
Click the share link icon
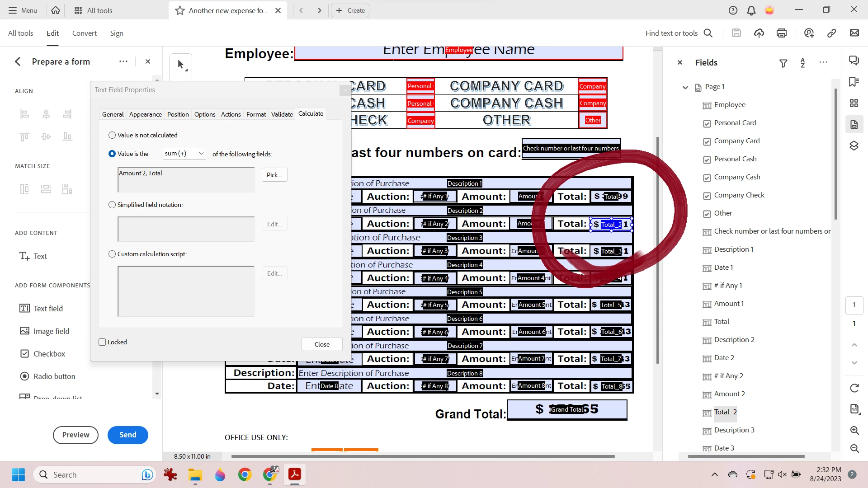[832, 33]
